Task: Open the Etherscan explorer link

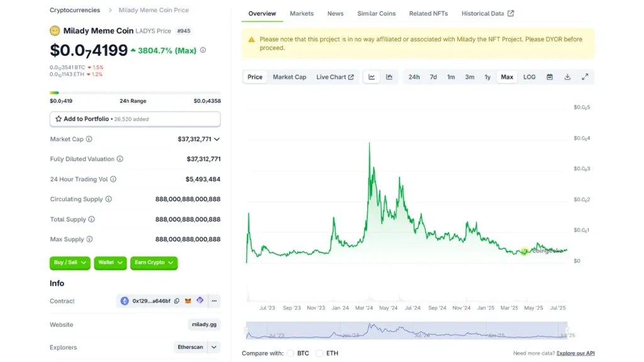Action: (190, 347)
